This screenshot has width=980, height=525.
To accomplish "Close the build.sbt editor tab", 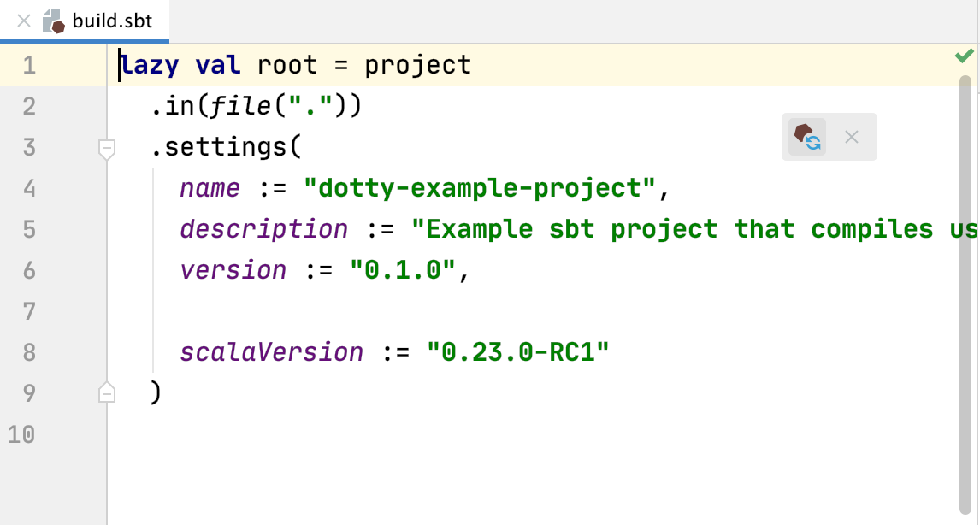I will [x=24, y=21].
